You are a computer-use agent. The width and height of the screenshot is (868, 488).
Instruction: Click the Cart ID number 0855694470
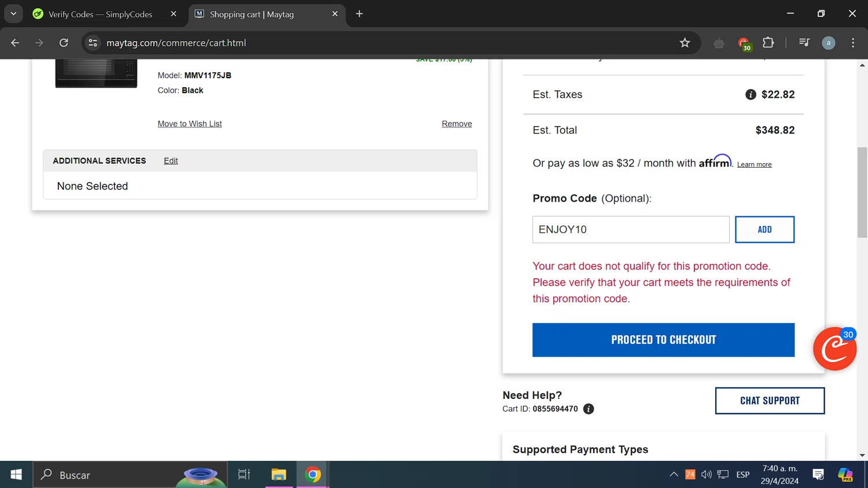(x=555, y=409)
